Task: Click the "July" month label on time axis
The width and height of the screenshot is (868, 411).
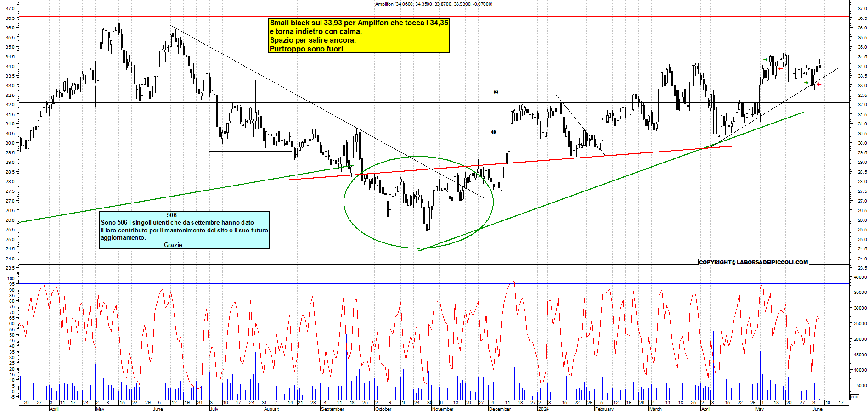Action: [x=214, y=409]
